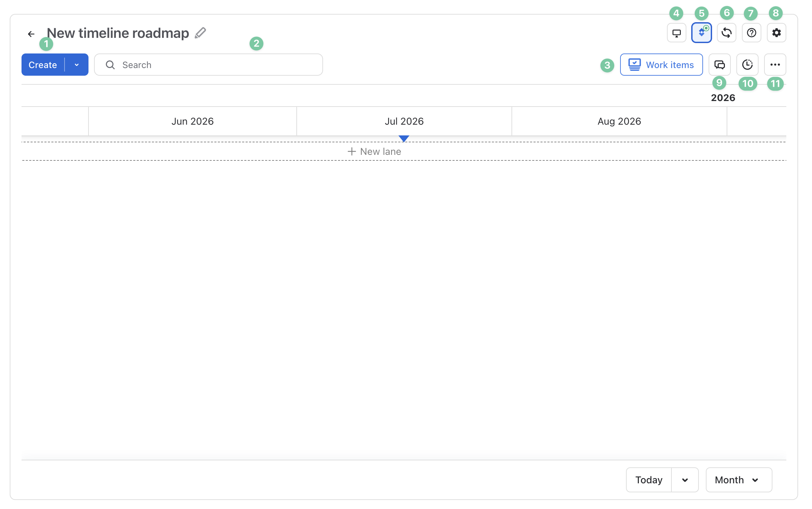Open presentation mode monitor icon
This screenshot has width=812, height=509.
click(x=676, y=33)
